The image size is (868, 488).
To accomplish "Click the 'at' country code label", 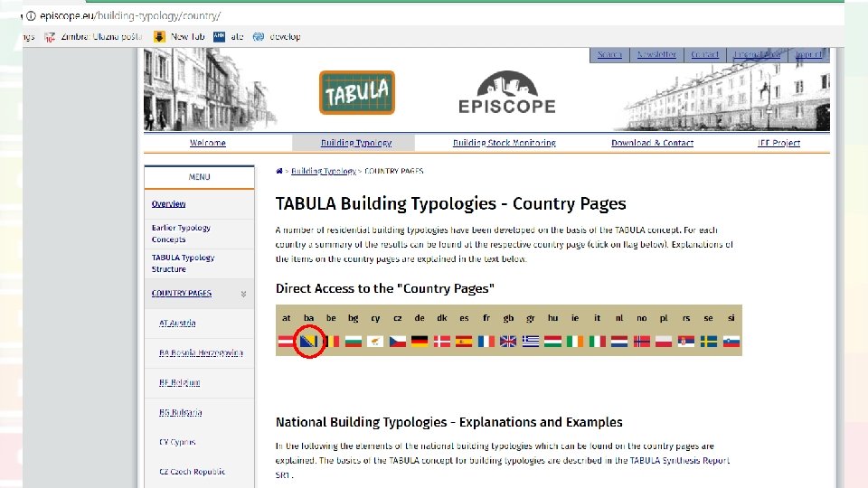I will (x=287, y=318).
